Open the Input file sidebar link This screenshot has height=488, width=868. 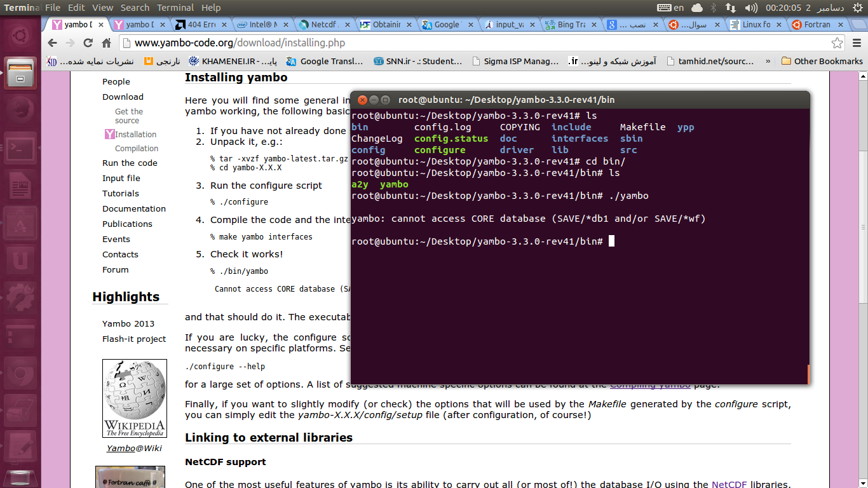click(121, 178)
